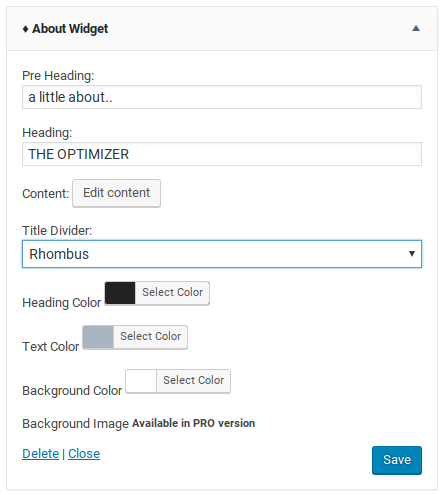Open the Edit content button
This screenshot has width=443, height=495.
[x=116, y=193]
